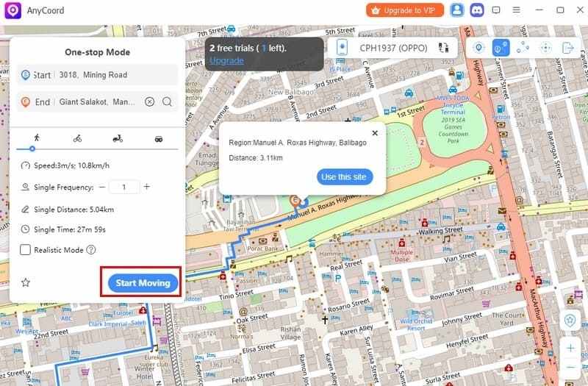Select the Modify Location mode icon
588x386 pixels.
tap(479, 48)
